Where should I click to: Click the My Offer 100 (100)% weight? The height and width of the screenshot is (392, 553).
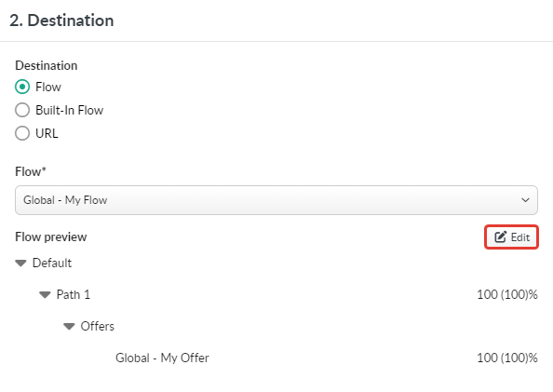point(507,358)
